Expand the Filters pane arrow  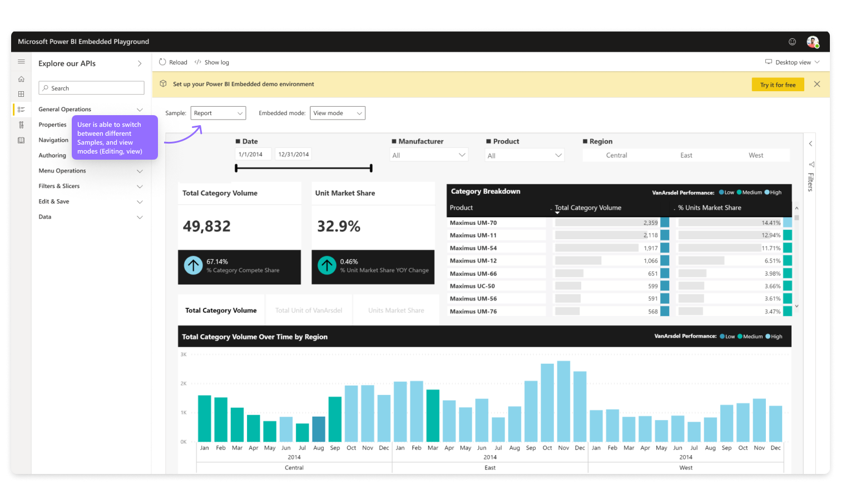[810, 144]
